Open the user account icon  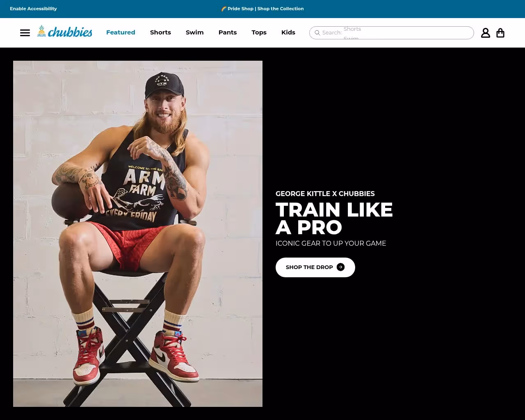(x=486, y=33)
